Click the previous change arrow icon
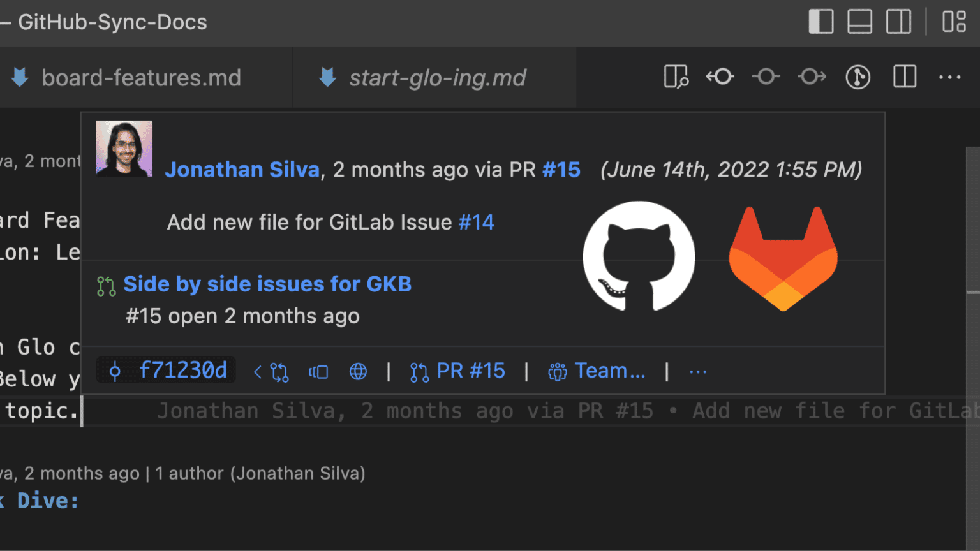Image resolution: width=980 pixels, height=551 pixels. pos(720,77)
